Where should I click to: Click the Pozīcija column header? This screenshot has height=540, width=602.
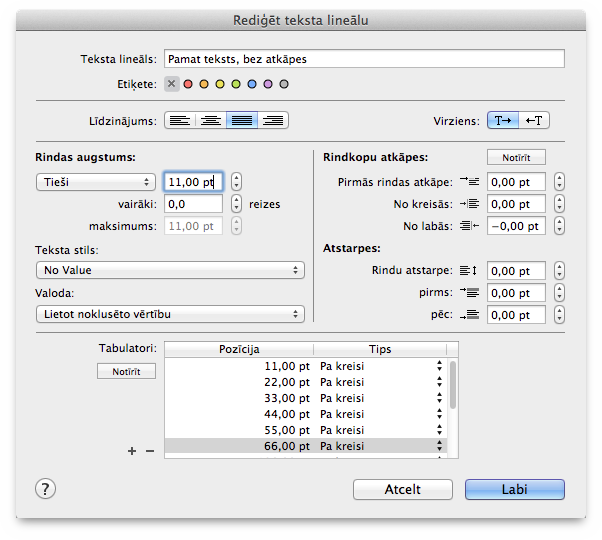click(239, 349)
